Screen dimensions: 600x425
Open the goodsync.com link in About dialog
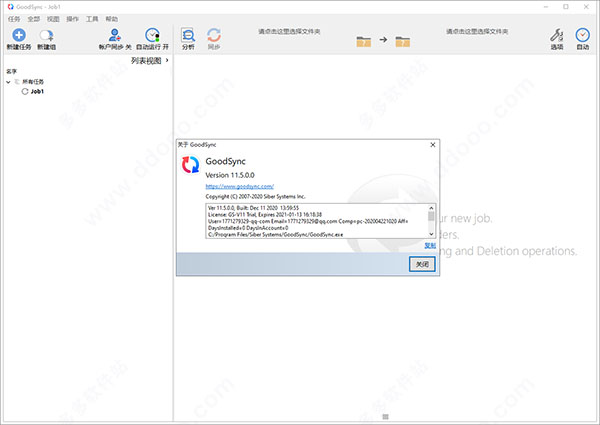point(240,186)
